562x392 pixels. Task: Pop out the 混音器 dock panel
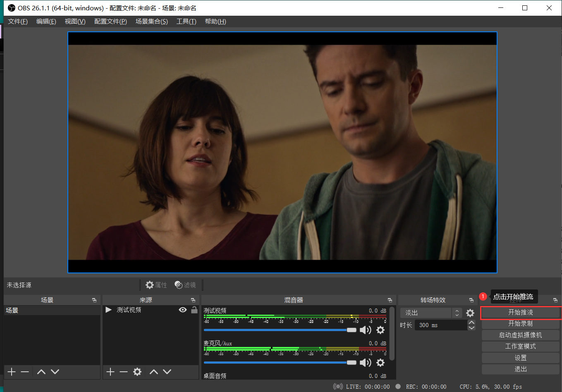(390, 300)
